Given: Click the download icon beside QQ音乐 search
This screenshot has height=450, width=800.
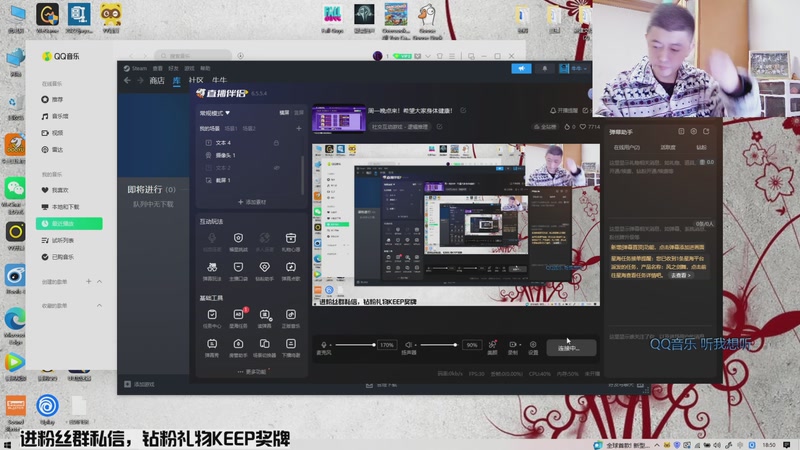Looking at the screenshot, I should point(240,56).
